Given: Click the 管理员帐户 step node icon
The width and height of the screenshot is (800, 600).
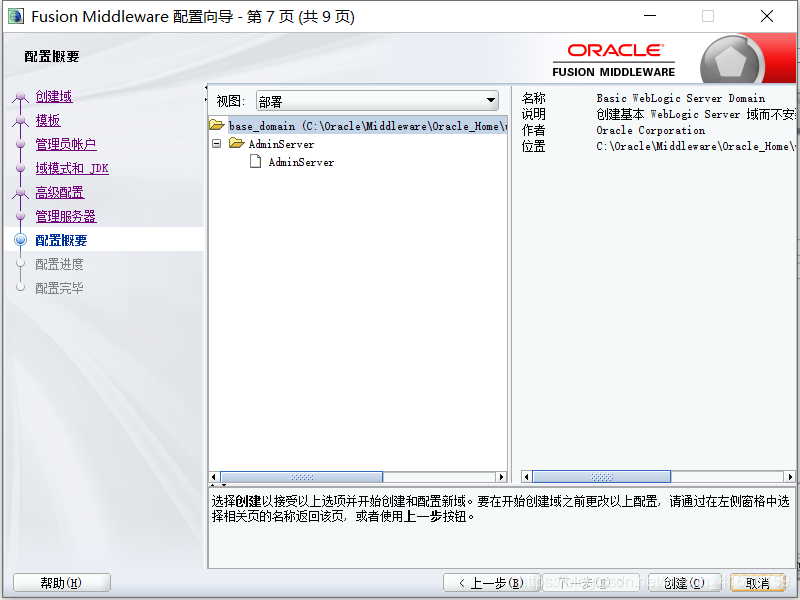Looking at the screenshot, I should coord(20,144).
